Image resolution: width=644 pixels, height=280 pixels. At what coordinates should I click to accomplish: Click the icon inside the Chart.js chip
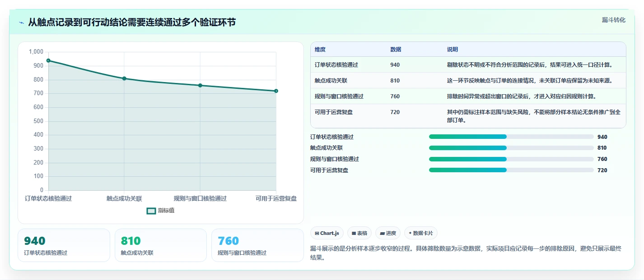[x=317, y=234]
